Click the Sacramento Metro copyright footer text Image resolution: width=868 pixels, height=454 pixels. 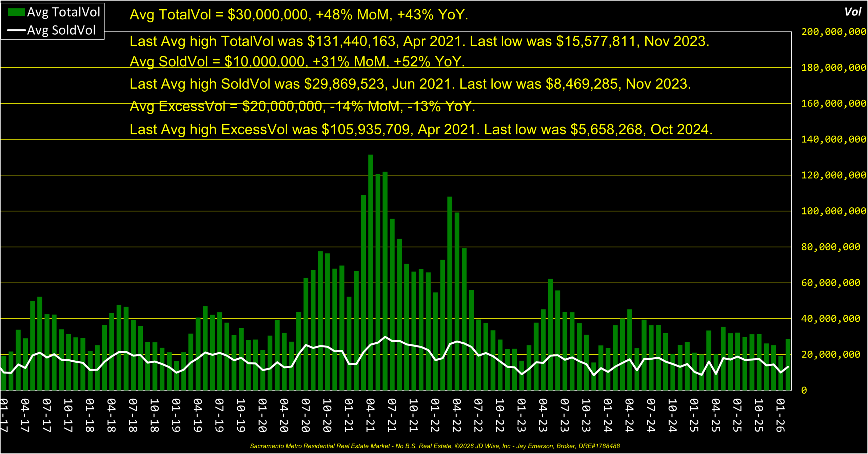[x=435, y=446]
